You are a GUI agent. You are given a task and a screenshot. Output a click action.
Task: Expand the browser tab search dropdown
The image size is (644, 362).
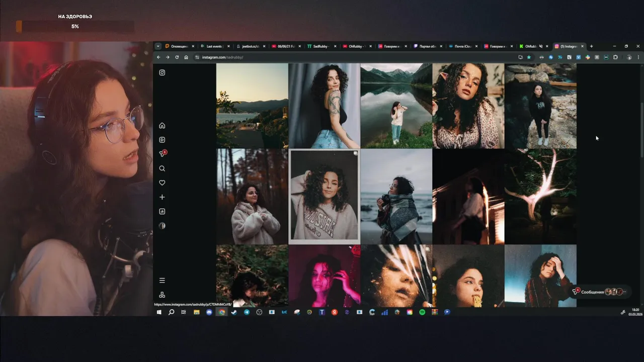(x=158, y=46)
